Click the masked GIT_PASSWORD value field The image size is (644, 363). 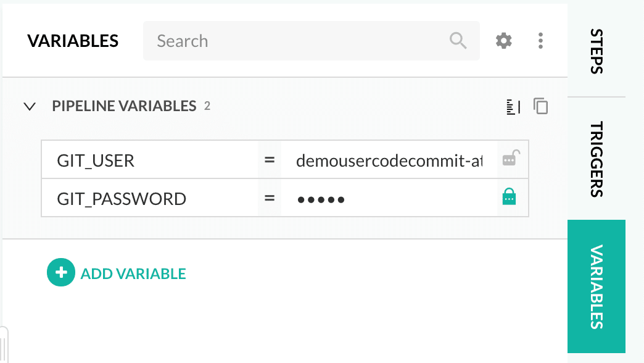click(x=389, y=199)
